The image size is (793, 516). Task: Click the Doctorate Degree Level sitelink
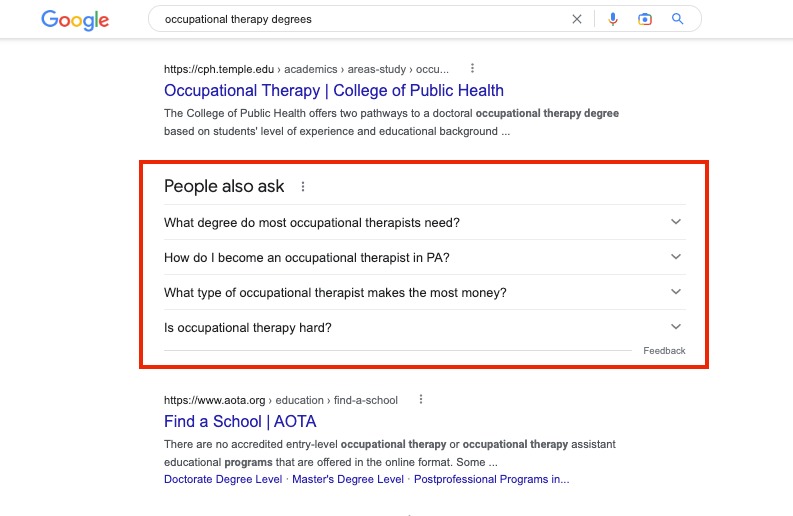[223, 480]
